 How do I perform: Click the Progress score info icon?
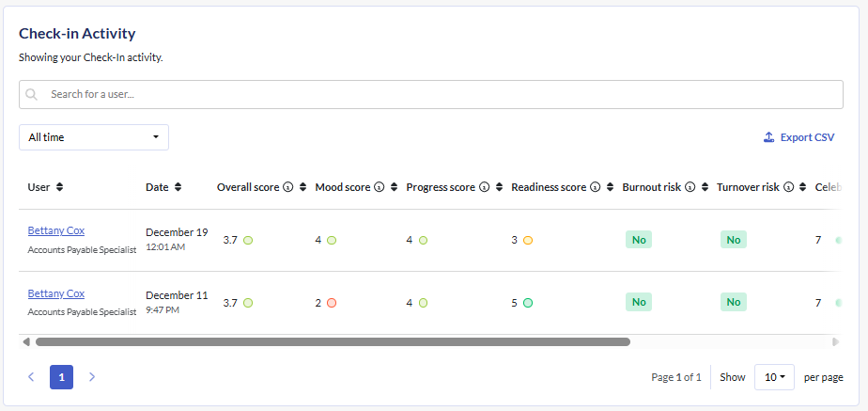485,187
